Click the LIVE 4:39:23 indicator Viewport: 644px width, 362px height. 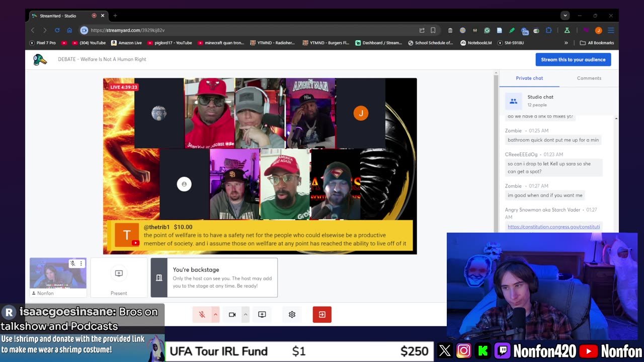pos(123,87)
